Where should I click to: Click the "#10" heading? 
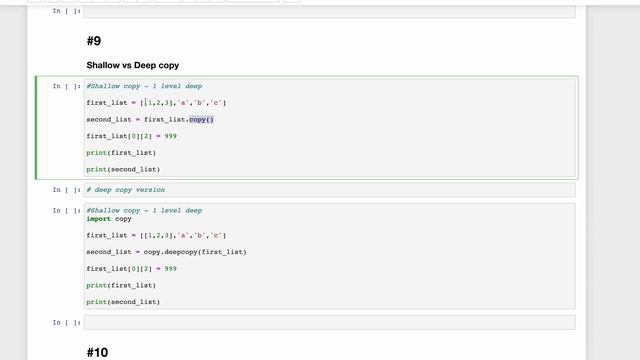[x=97, y=352]
